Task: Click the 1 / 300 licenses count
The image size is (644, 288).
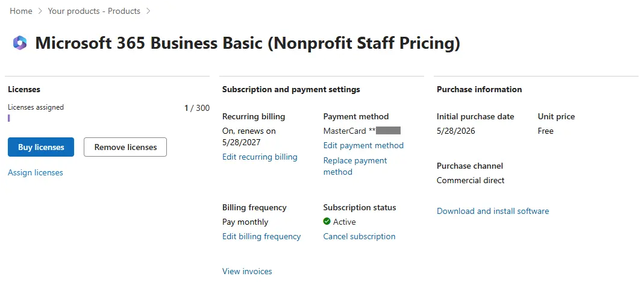Action: click(197, 108)
